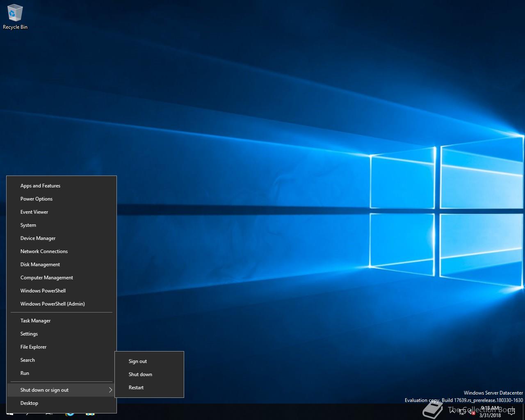Click the muted volume tray icon
The height and width of the screenshot is (420, 525).
point(472,412)
